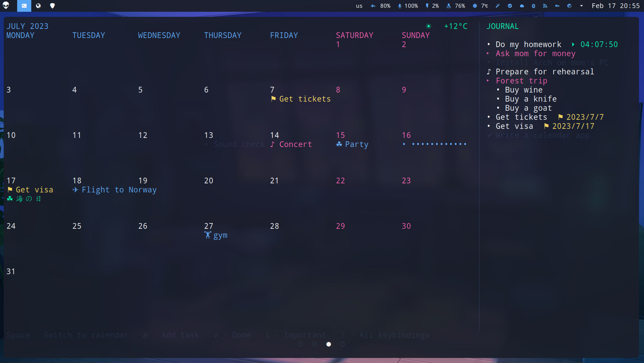
Task: Click the sun weather icon beside +12°C
Action: tap(429, 26)
